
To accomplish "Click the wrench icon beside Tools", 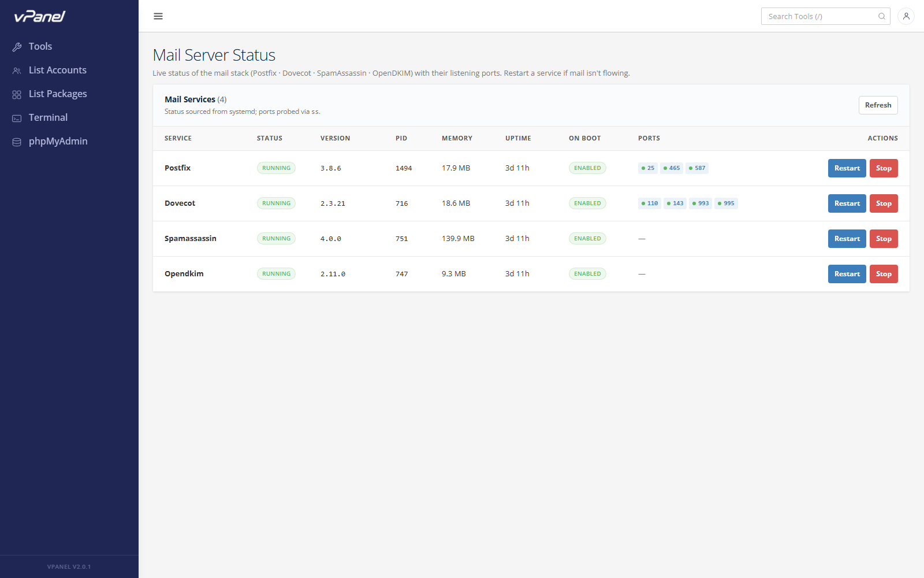I will tap(17, 47).
